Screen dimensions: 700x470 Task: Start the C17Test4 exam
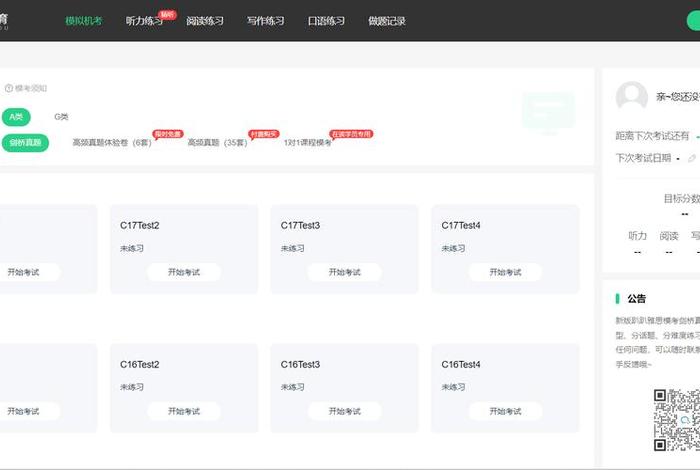tap(505, 272)
